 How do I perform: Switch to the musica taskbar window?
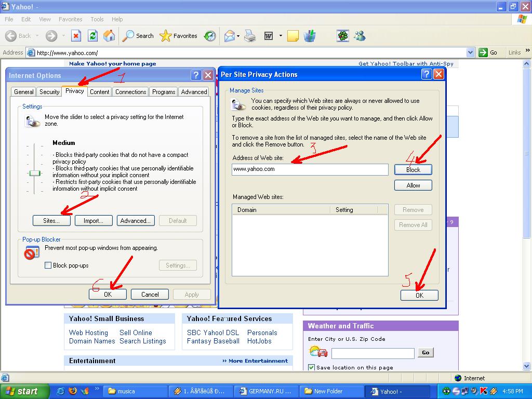(x=136, y=391)
